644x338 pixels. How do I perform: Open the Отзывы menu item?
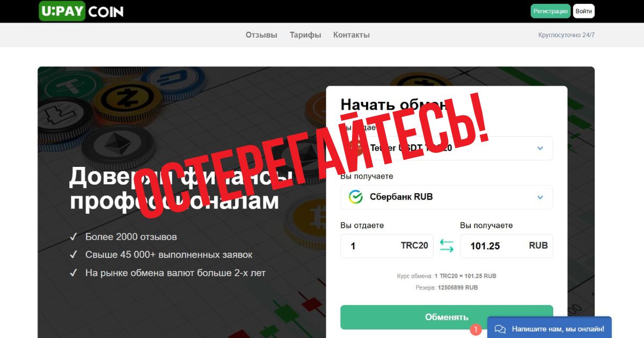pyautogui.click(x=261, y=35)
